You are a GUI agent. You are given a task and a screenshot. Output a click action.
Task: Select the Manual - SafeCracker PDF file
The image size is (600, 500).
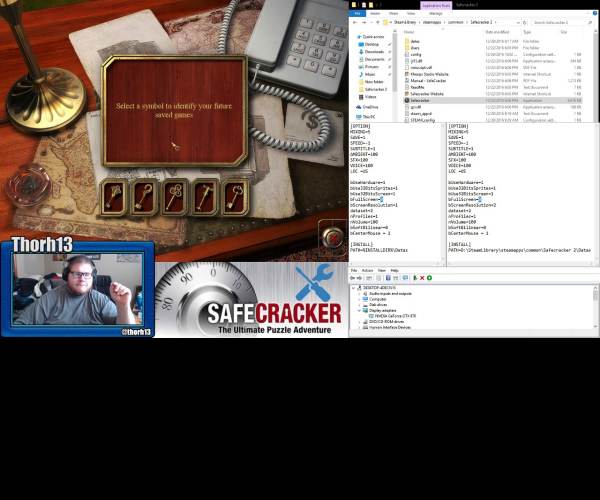493,81
